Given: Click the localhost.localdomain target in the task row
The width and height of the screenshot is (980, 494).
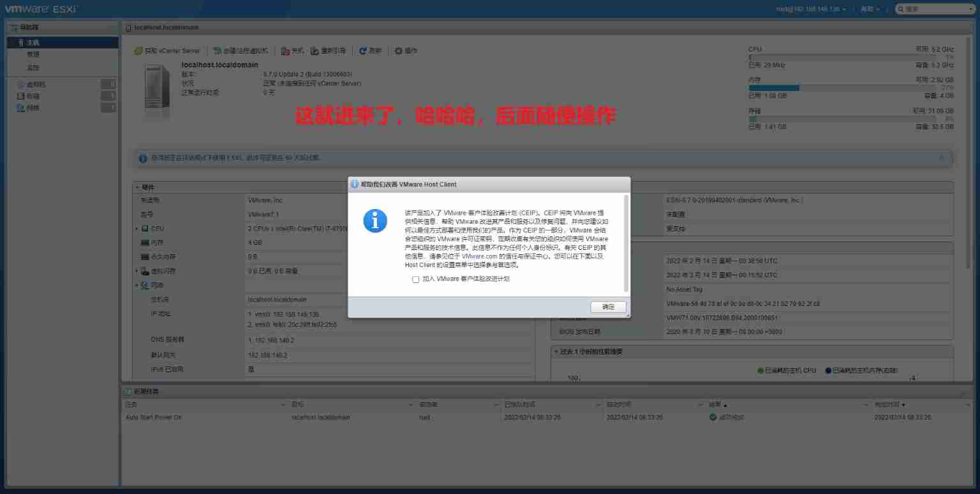Looking at the screenshot, I should [x=321, y=418].
